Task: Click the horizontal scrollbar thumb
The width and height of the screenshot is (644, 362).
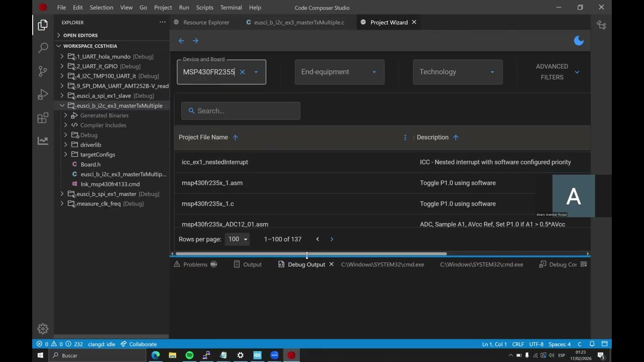Action: coord(311,253)
